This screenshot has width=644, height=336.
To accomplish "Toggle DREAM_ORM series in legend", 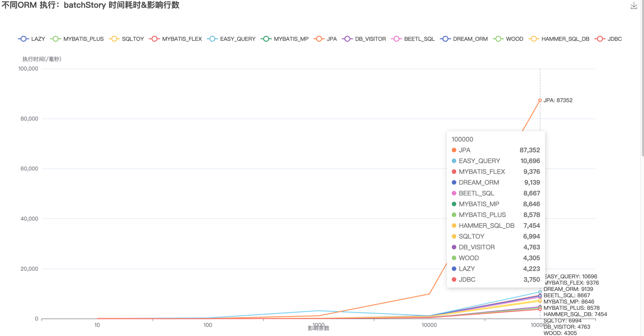I will [464, 39].
